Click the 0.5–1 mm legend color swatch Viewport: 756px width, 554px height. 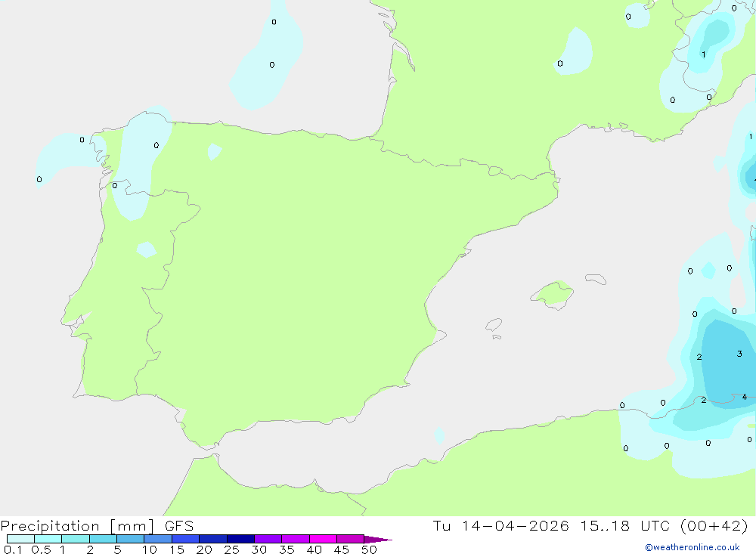pyautogui.click(x=48, y=539)
